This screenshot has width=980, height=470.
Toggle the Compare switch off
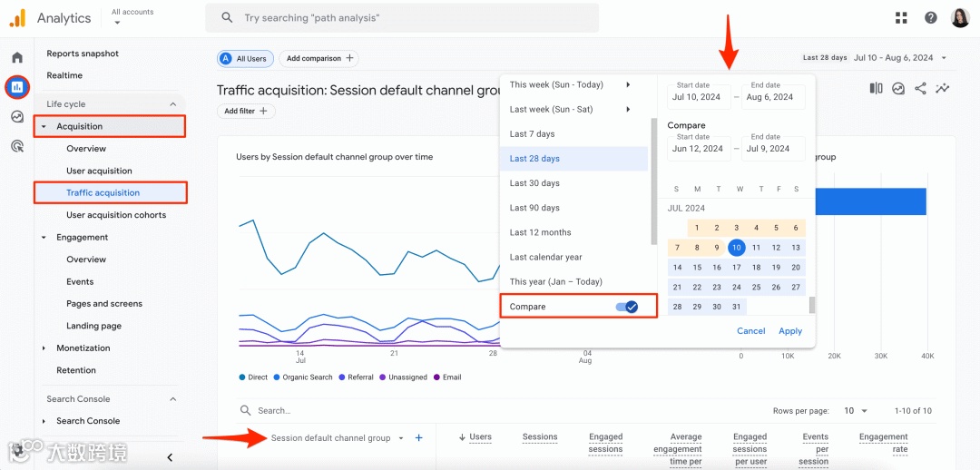tap(626, 307)
